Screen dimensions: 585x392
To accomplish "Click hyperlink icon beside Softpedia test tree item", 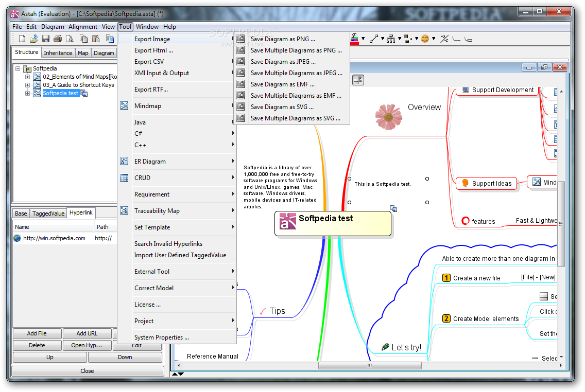I will (84, 94).
